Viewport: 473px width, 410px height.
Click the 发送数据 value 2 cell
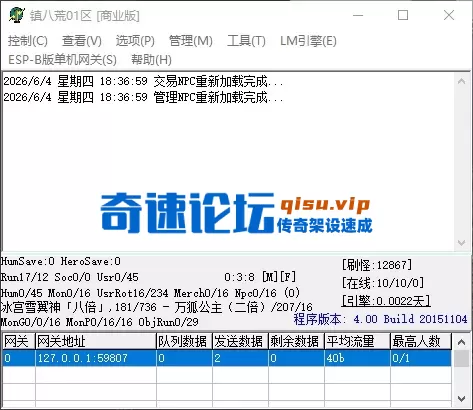[240, 358]
